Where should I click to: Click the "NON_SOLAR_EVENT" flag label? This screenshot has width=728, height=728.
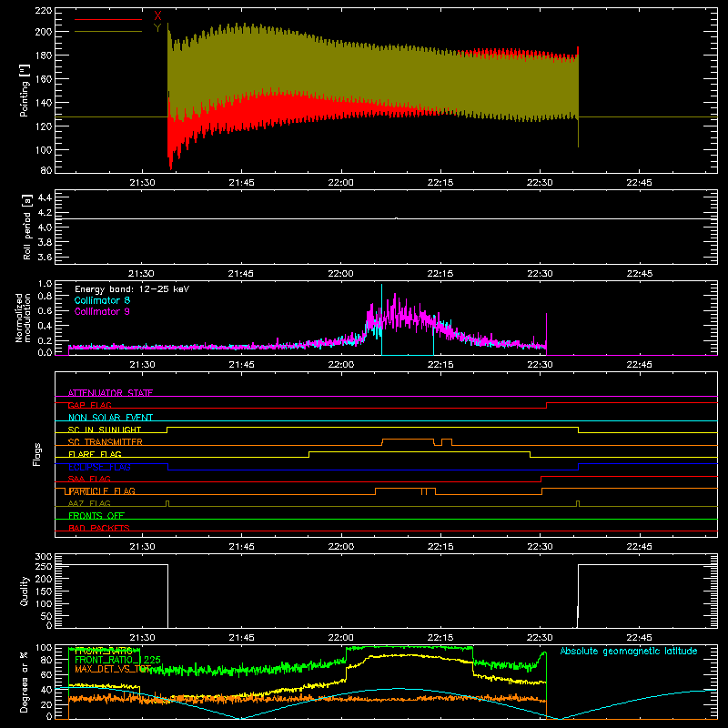coord(110,418)
